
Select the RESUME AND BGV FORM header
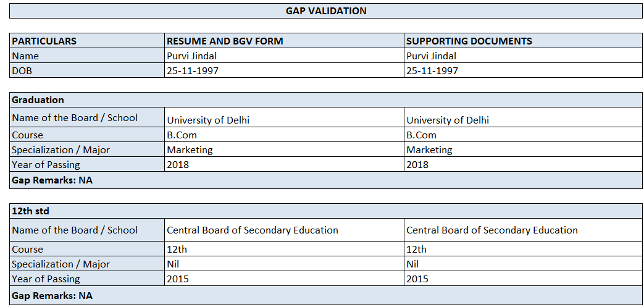[225, 41]
